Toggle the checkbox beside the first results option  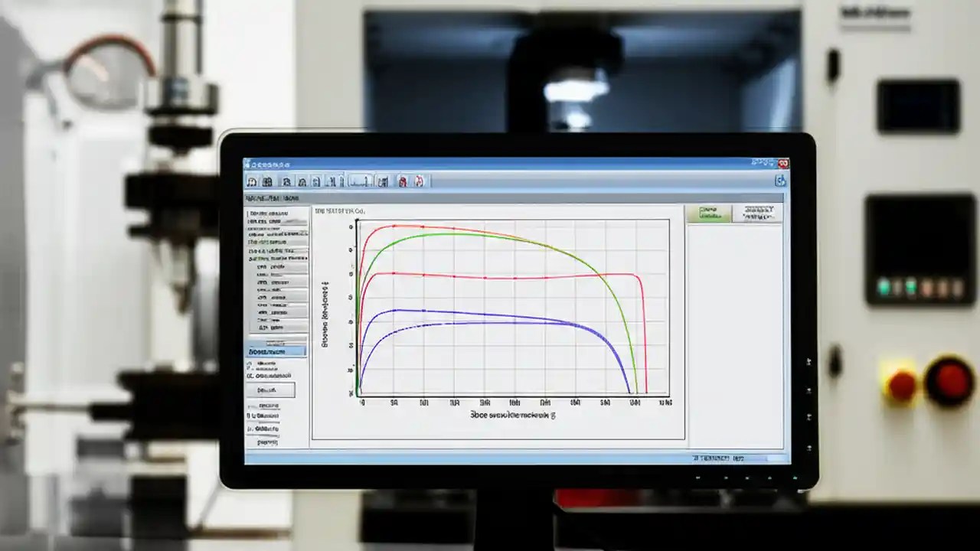pyautogui.click(x=249, y=364)
